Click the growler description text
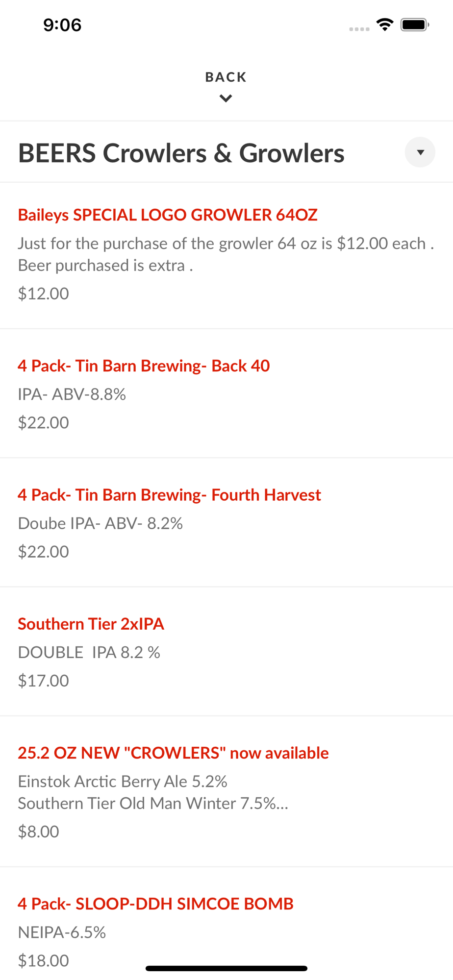453x980 pixels. [226, 254]
